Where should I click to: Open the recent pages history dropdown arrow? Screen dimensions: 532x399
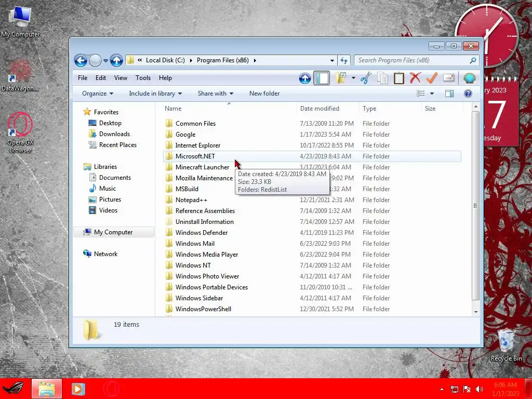pyautogui.click(x=105, y=61)
